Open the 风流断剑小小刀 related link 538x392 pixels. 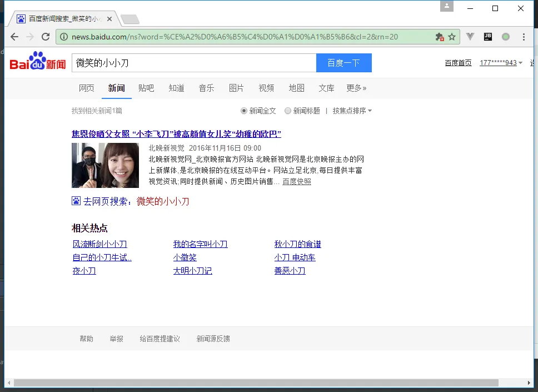[x=100, y=244]
